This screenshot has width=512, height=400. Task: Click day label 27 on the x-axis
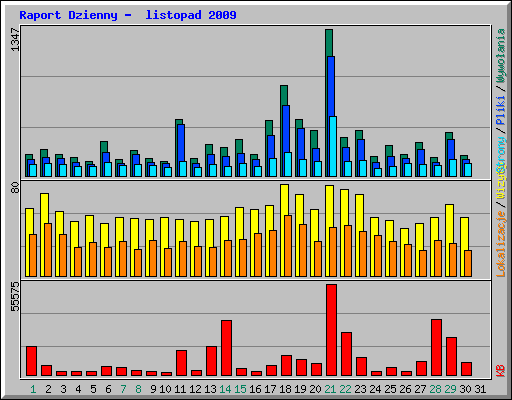pos(420,389)
